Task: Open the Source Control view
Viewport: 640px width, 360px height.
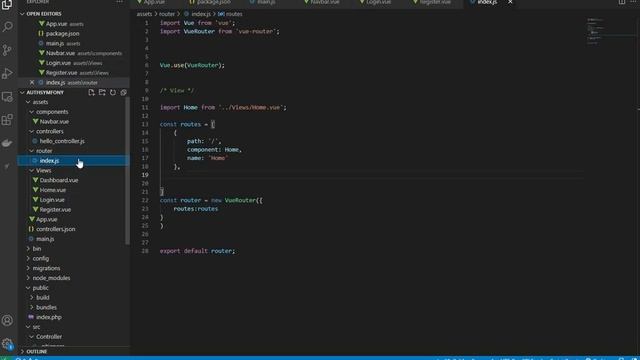Action: click(7, 50)
